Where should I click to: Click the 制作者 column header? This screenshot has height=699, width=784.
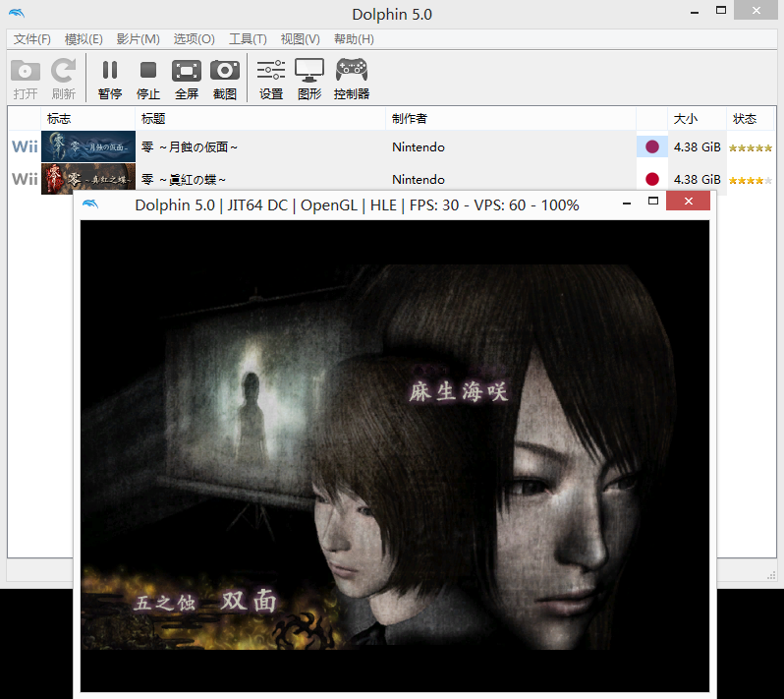[x=410, y=119]
